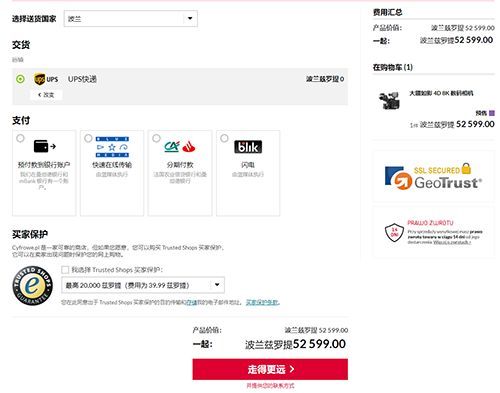Click the 分期付款 payment label
Image resolution: width=500 pixels, height=393 pixels.
[180, 165]
